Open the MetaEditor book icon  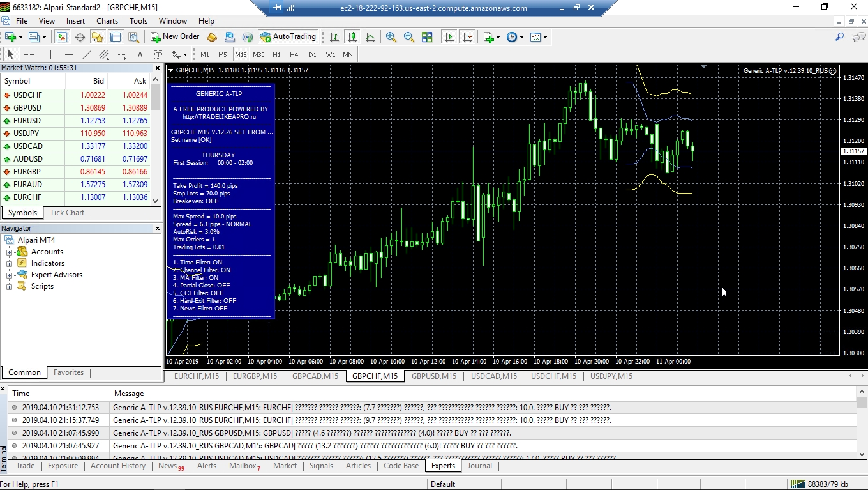point(212,37)
